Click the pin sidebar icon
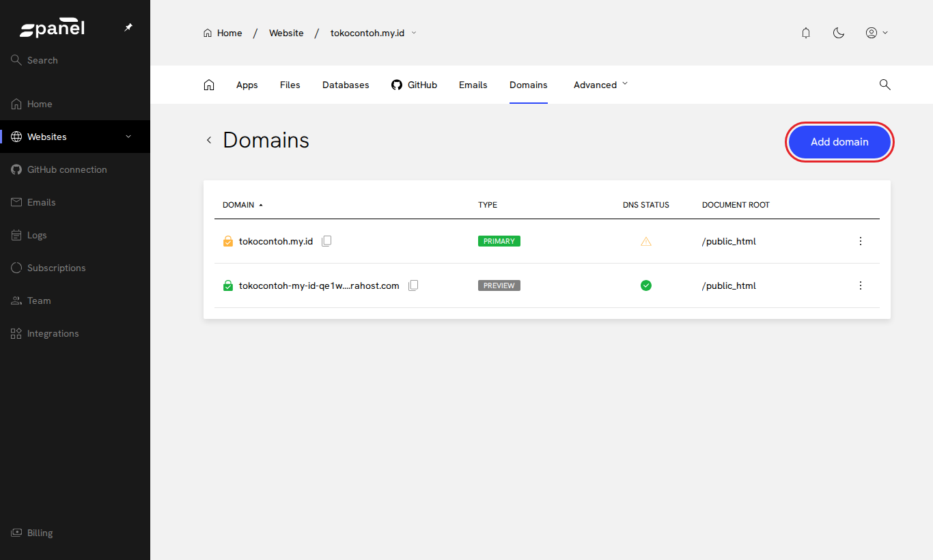This screenshot has height=560, width=933. click(128, 27)
